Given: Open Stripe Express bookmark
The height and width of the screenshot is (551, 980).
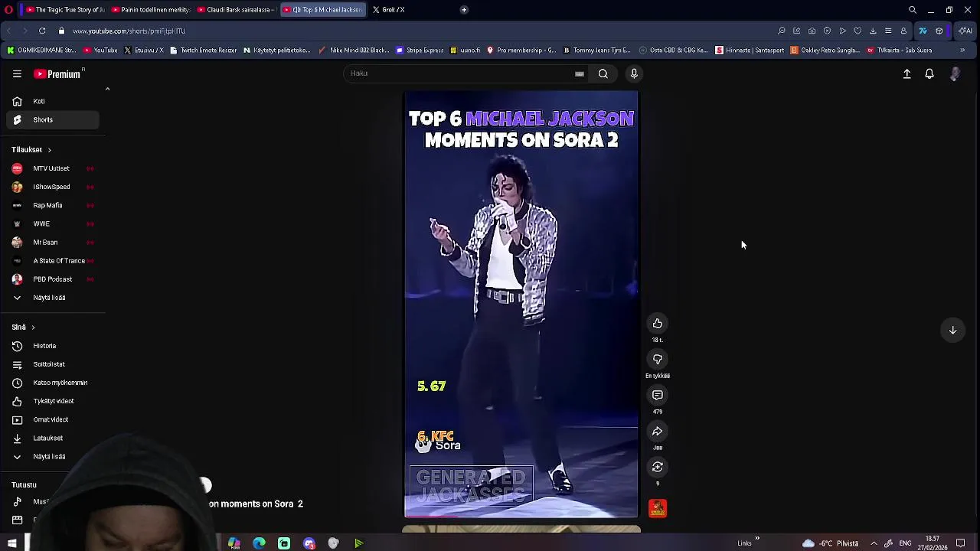Looking at the screenshot, I should pos(420,51).
